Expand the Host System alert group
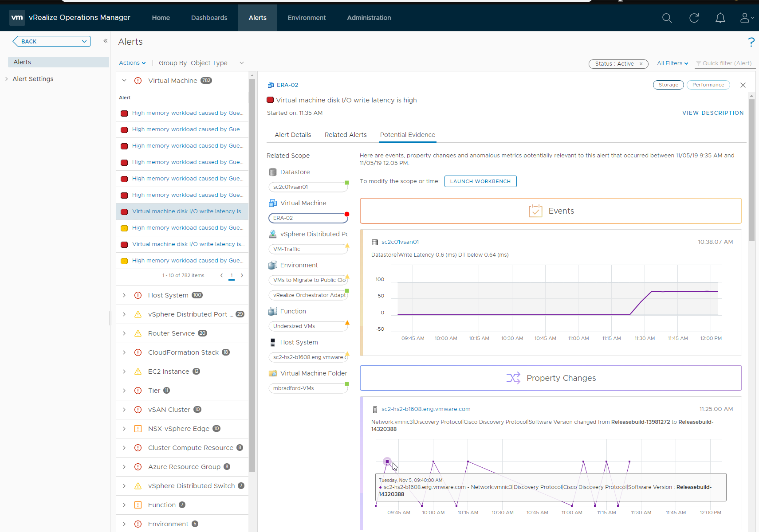Image resolution: width=759 pixels, height=532 pixels. coord(124,295)
